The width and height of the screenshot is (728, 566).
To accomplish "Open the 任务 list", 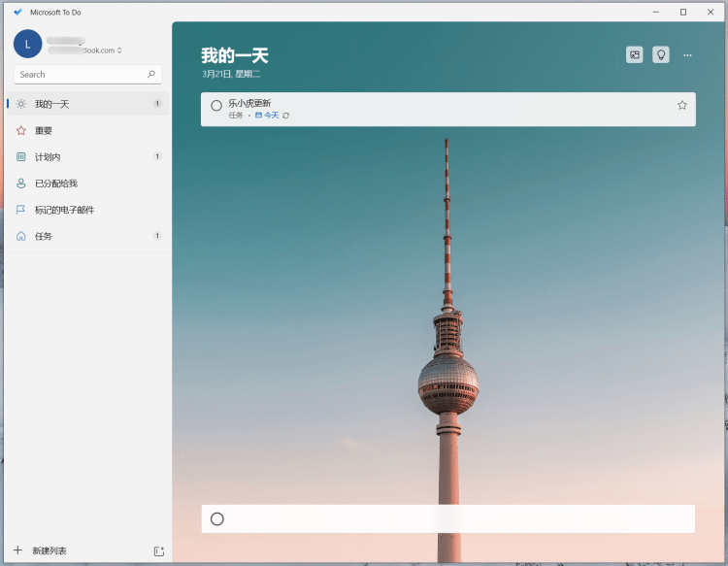I will pyautogui.click(x=88, y=236).
